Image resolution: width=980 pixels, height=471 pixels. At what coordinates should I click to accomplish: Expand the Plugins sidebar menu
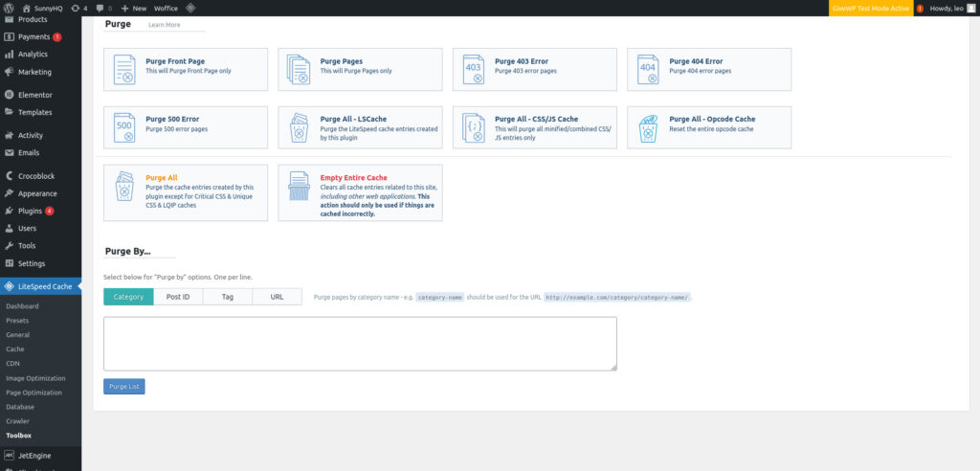point(30,211)
